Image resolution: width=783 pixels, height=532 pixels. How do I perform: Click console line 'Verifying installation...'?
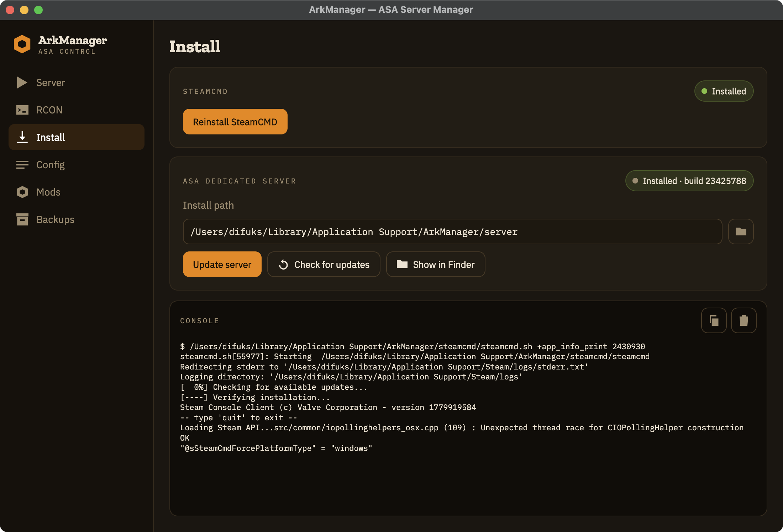coord(255,397)
